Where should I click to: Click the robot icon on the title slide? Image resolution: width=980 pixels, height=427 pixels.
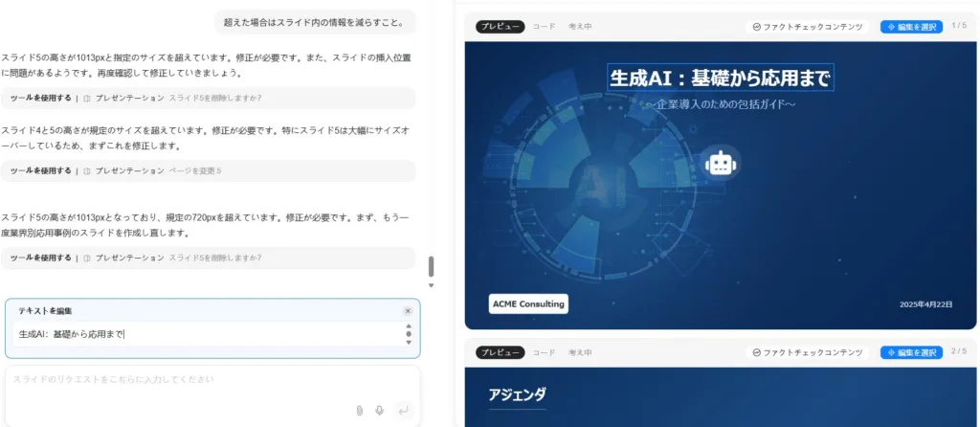click(x=721, y=163)
